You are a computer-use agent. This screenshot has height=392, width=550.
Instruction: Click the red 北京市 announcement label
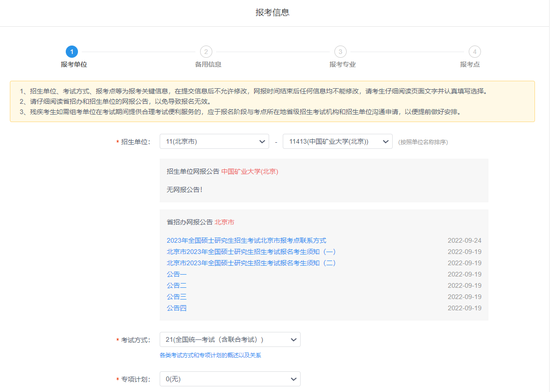pos(224,222)
